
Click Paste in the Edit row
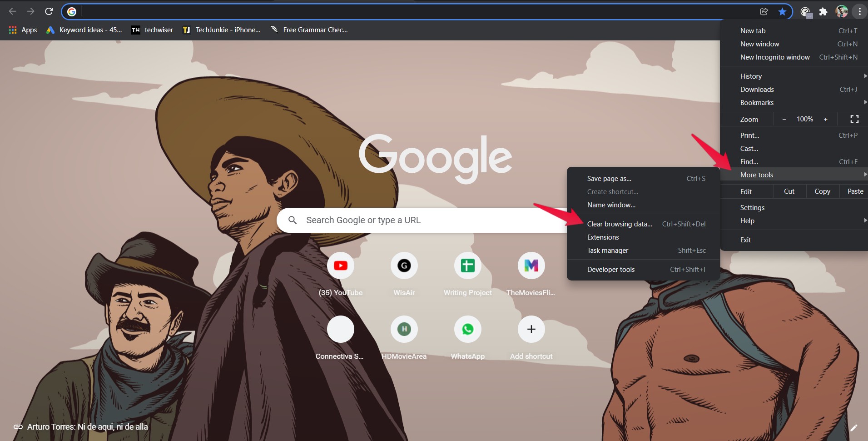point(855,191)
